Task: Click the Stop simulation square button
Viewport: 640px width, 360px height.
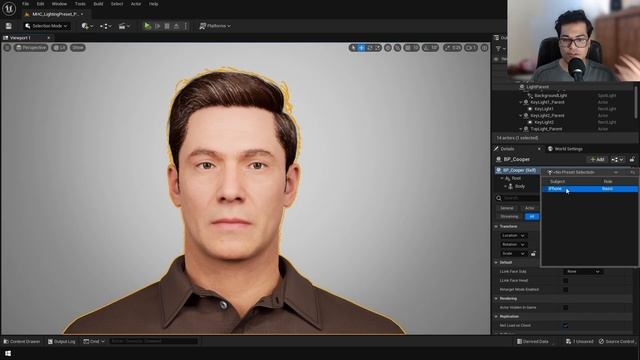Action: point(167,26)
